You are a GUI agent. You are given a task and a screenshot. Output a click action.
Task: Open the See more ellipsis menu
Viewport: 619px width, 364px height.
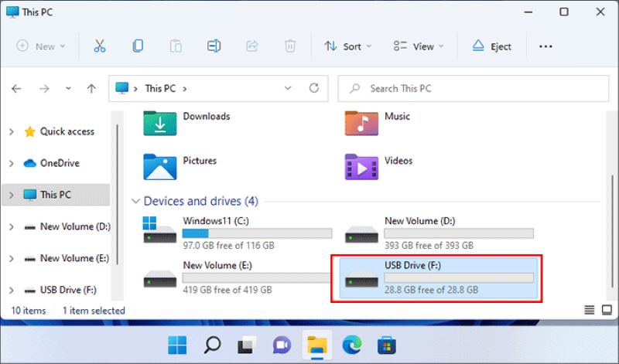545,46
